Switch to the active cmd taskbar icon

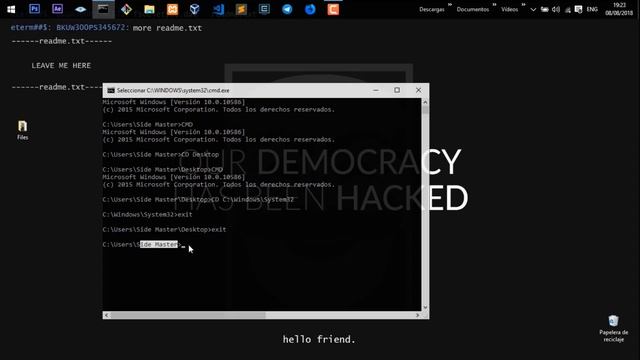pyautogui.click(x=103, y=9)
